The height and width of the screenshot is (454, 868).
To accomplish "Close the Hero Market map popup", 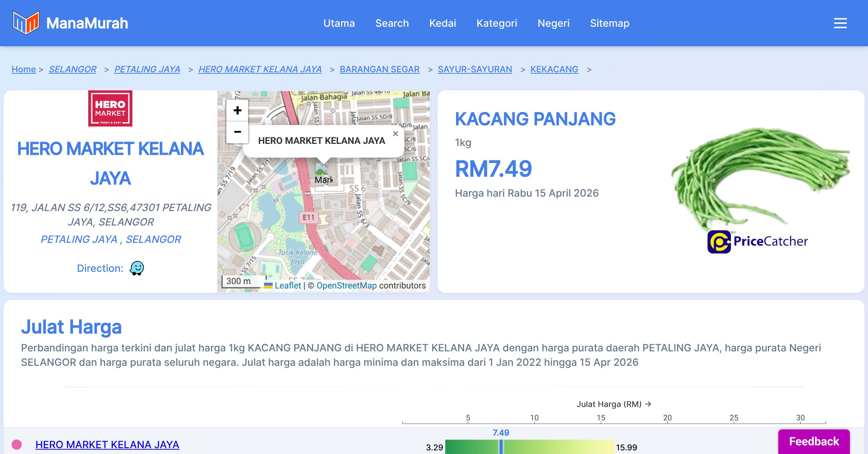I will point(395,134).
